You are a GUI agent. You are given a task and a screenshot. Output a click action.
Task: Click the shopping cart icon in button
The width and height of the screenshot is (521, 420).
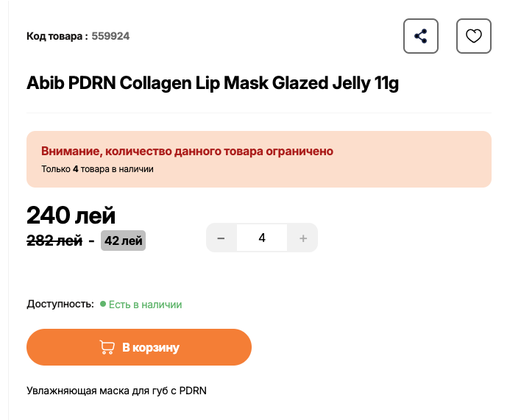pos(107,347)
